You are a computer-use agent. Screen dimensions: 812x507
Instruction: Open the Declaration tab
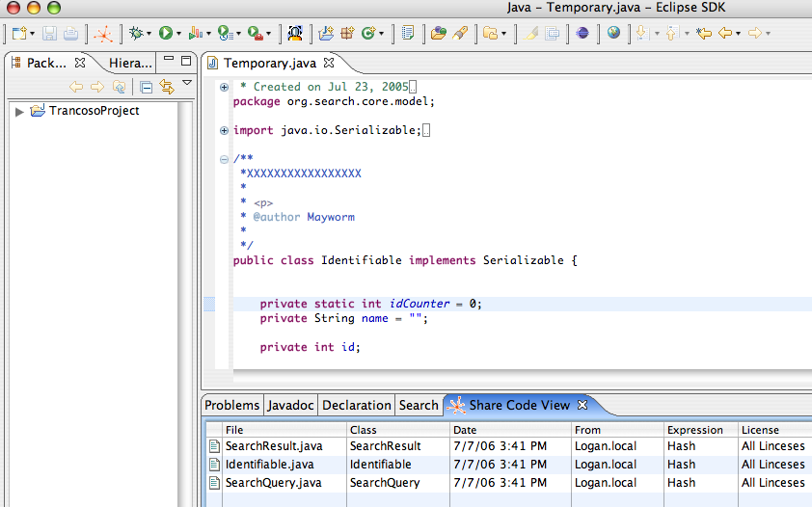click(x=356, y=405)
